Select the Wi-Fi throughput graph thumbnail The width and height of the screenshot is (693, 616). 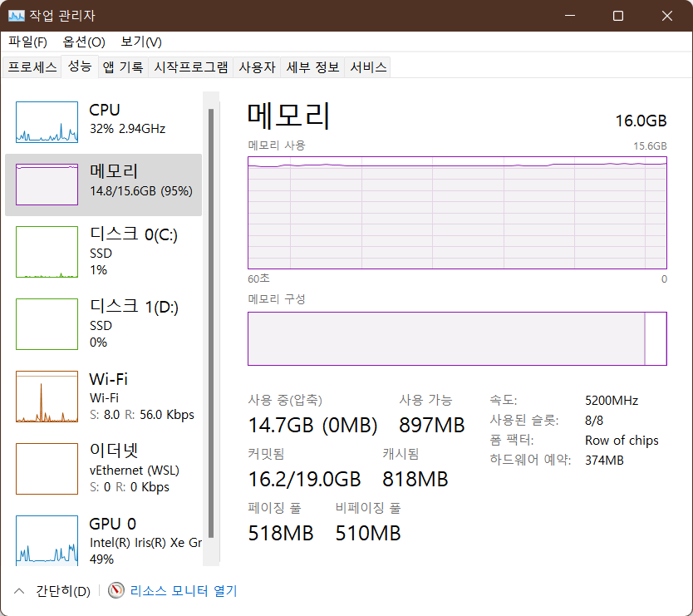(47, 397)
